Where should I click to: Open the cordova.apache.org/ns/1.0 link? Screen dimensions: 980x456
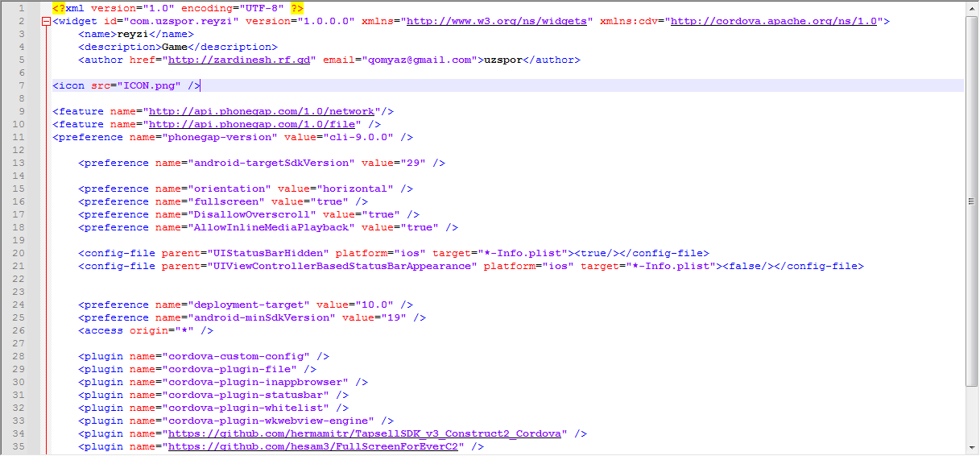pyautogui.click(x=773, y=21)
